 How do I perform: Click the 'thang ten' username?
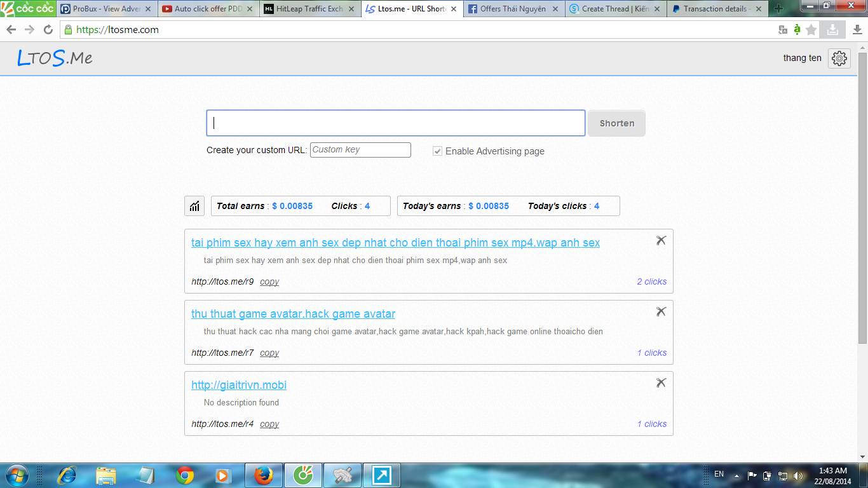[802, 58]
